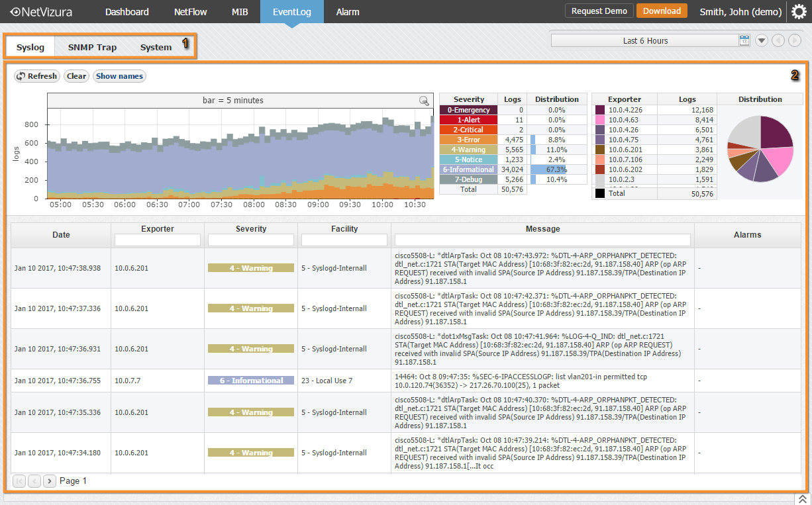Click the Download button
Viewport: 812px width, 505px height.
pos(662,11)
